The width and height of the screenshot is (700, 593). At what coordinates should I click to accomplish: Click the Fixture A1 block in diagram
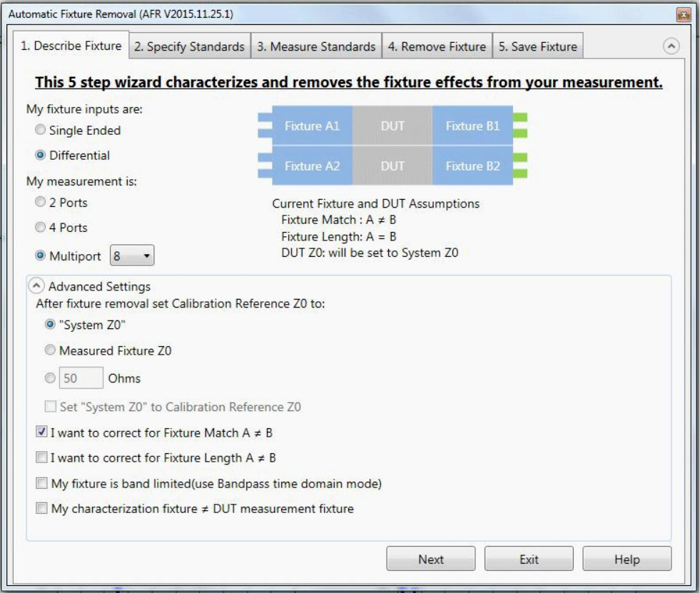312,126
